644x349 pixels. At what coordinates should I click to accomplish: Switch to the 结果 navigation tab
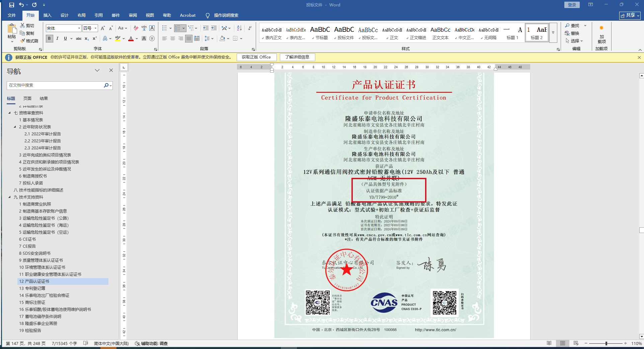(44, 99)
